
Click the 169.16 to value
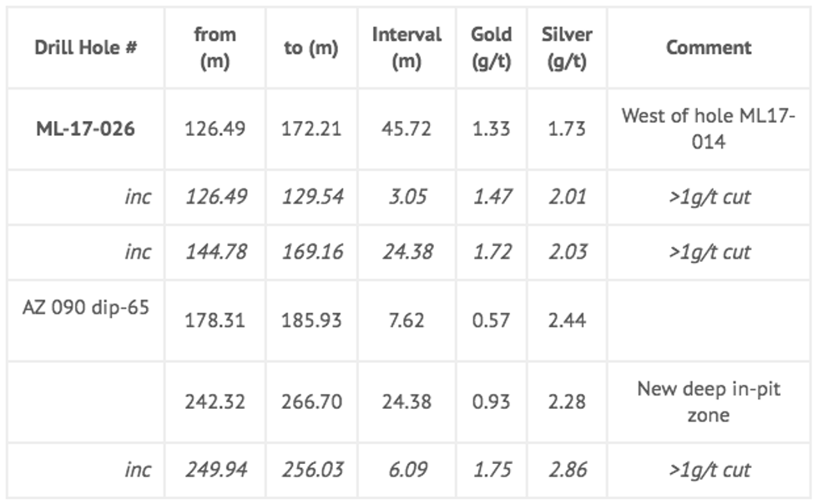click(x=311, y=252)
